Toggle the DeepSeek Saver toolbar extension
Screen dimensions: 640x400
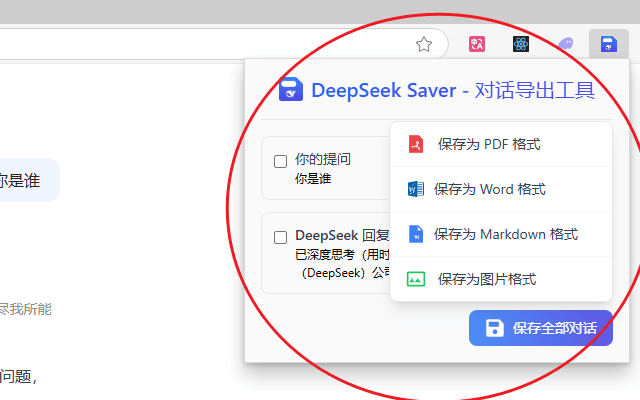pos(608,44)
